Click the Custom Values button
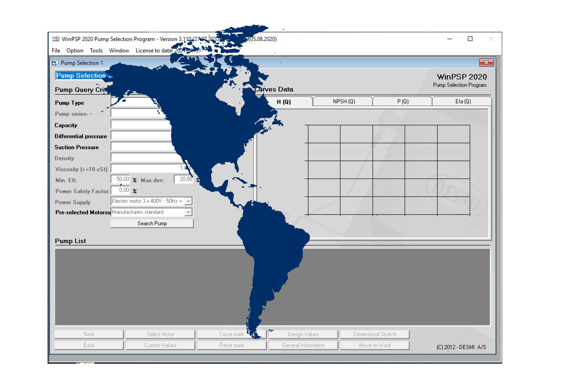This screenshot has height=371, width=570. pos(160,345)
